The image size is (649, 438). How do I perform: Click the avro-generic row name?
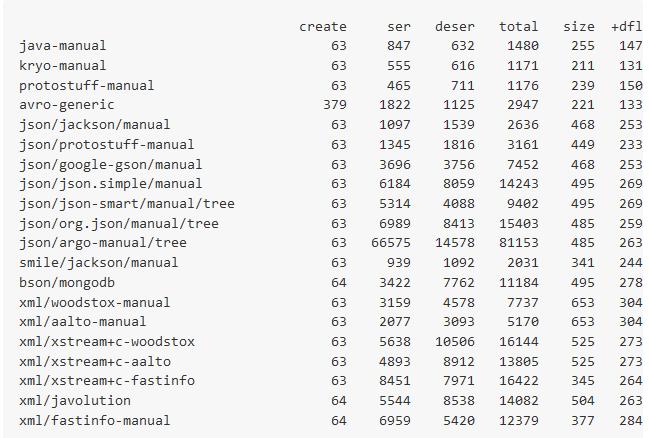pos(67,104)
